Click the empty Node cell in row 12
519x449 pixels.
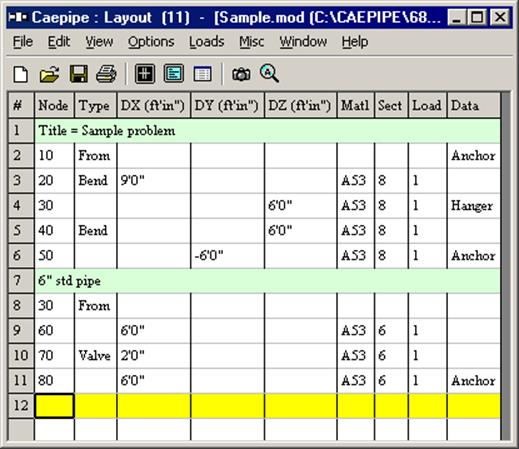tap(54, 406)
